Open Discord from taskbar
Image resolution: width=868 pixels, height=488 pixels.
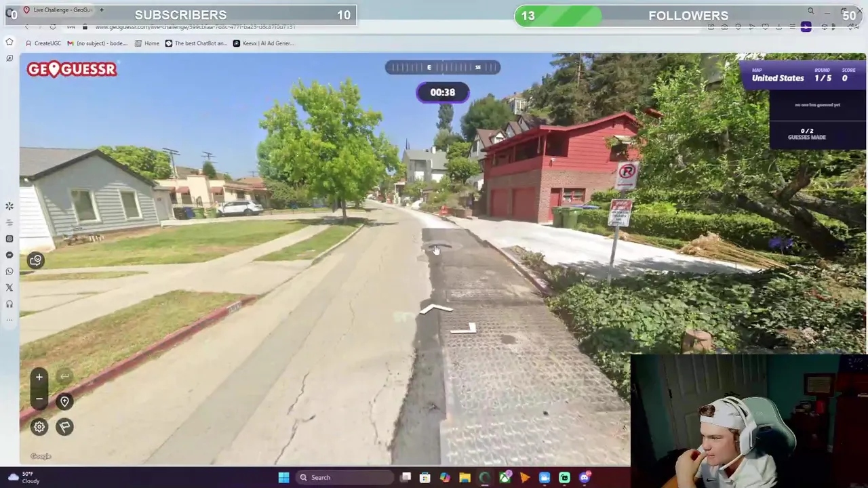tap(585, 477)
